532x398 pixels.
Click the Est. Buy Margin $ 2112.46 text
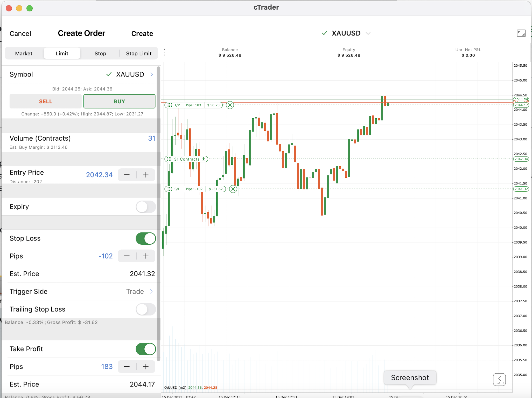click(x=39, y=147)
